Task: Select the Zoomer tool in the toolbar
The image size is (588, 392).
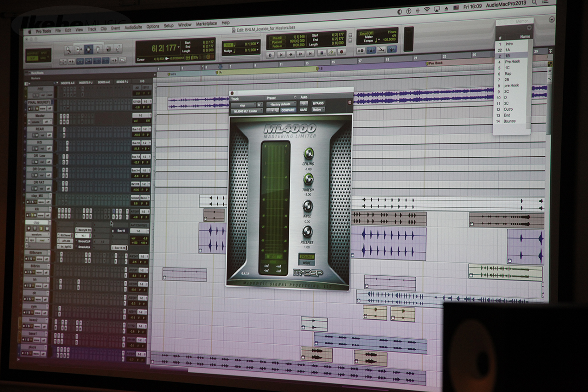Action: click(x=68, y=49)
